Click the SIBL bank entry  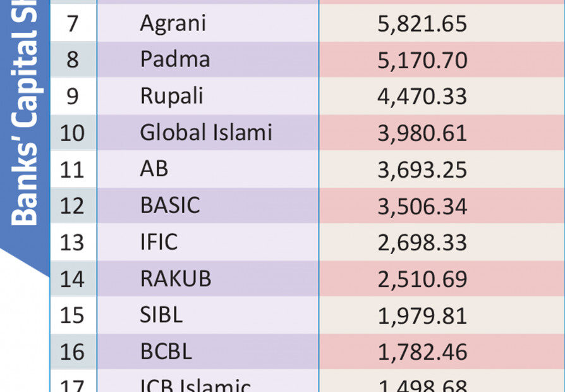[161, 315]
